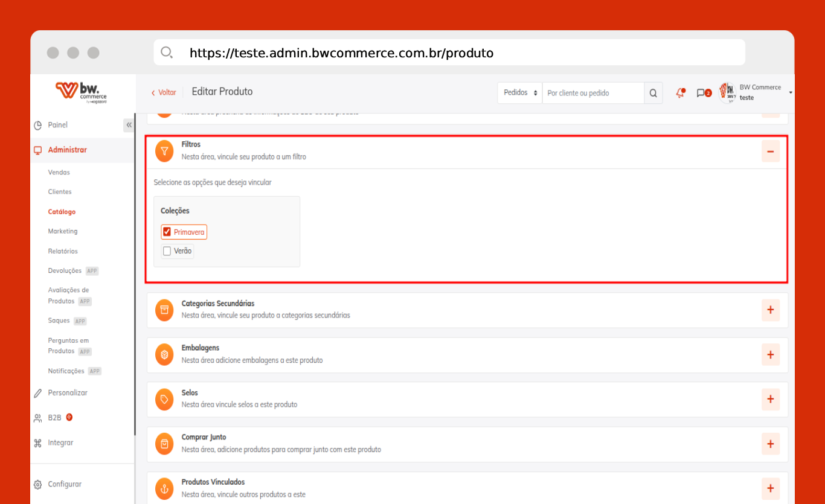Viewport: 825px width, 504px height.
Task: Select Marketing in the sidebar menu
Action: 63,231
